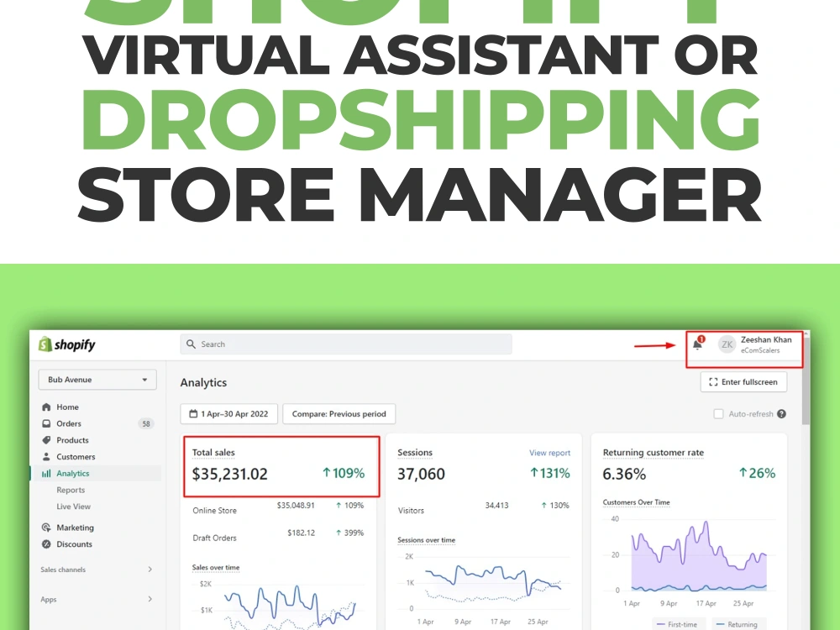The image size is (840, 630).
Task: Open Products in sidebar
Action: pyautogui.click(x=73, y=440)
